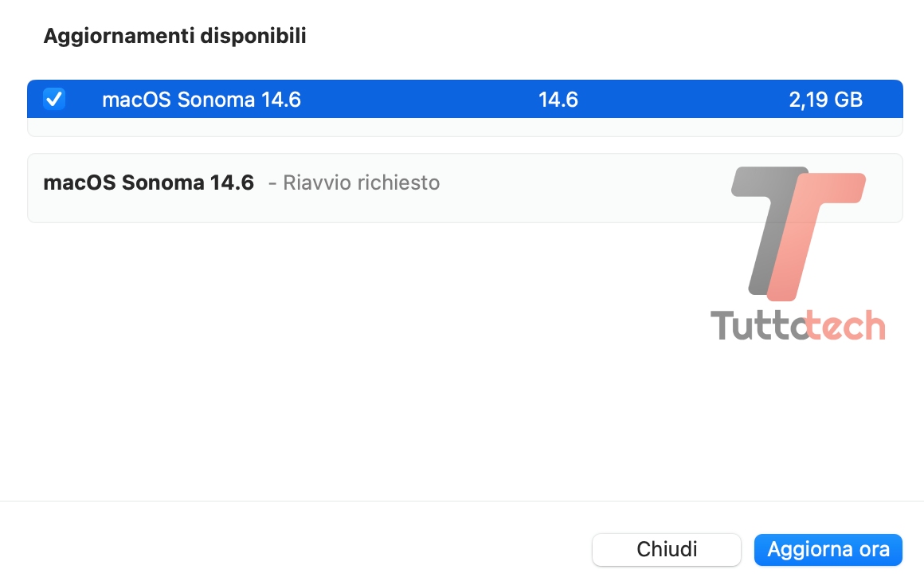Click the Aggiornamenti disponibili heading
The image size is (924, 585).
pyautogui.click(x=174, y=36)
